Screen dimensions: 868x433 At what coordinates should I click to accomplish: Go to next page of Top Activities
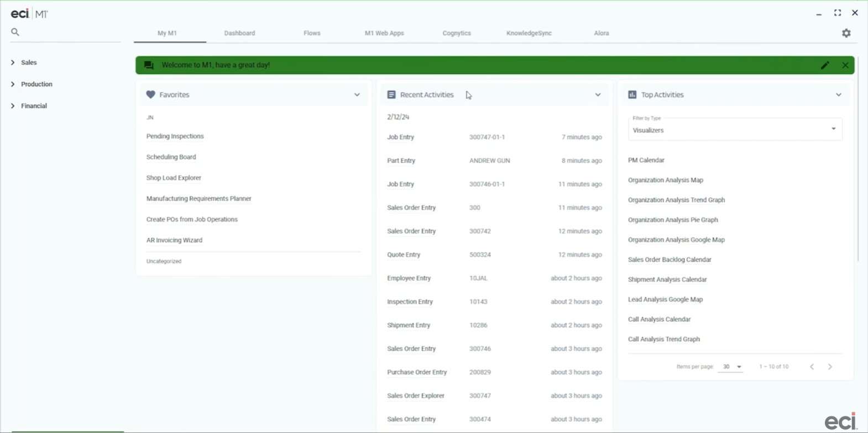pyautogui.click(x=830, y=367)
